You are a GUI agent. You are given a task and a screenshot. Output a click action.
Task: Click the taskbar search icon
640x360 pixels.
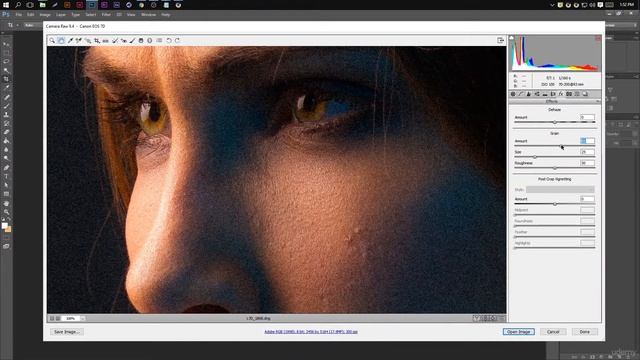pyautogui.click(x=18, y=5)
